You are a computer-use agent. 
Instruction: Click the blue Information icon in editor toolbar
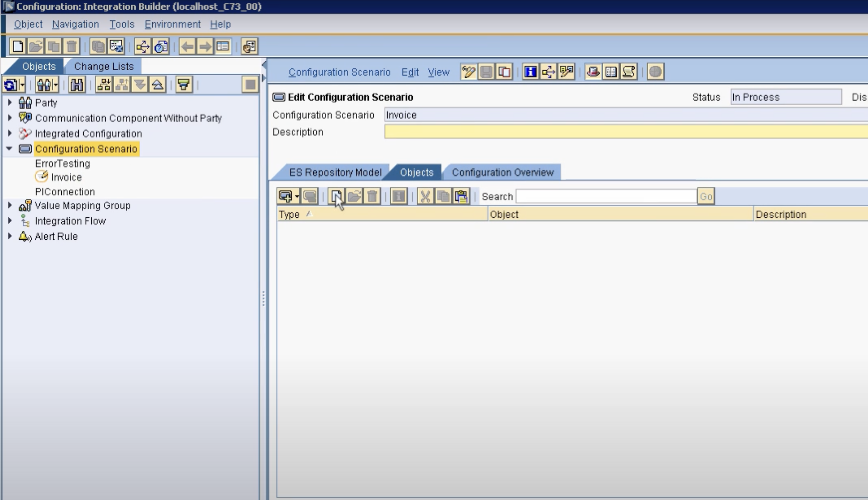[530, 72]
